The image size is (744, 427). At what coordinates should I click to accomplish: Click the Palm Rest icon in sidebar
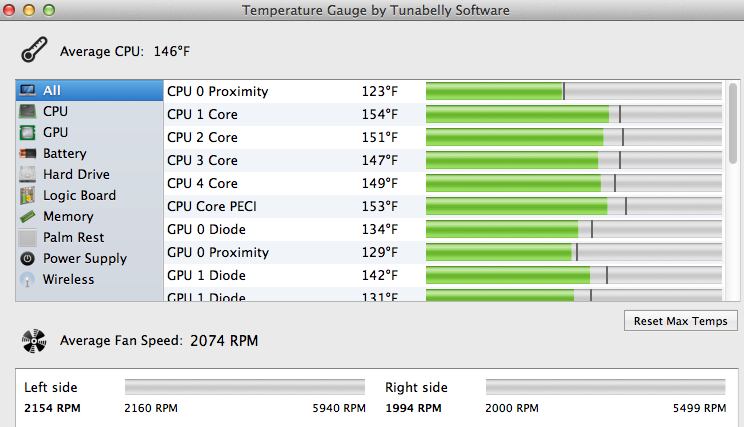[28, 237]
